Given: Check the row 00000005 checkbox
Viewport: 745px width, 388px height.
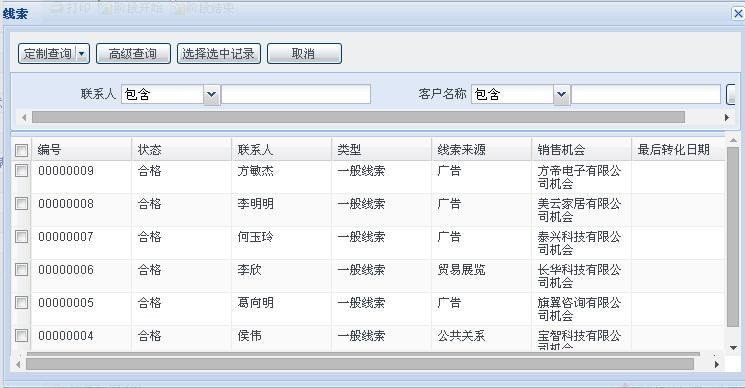Looking at the screenshot, I should tap(21, 303).
